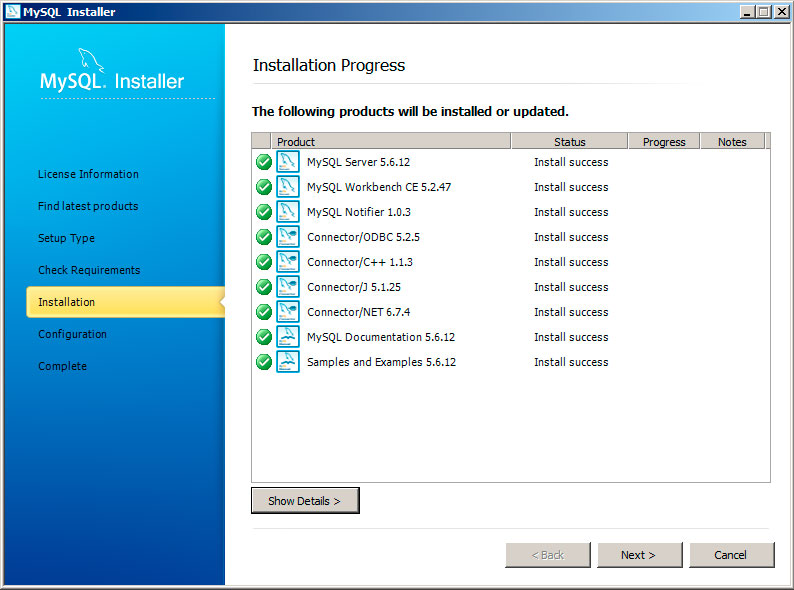Screen dimensions: 794x590
Task: Click the Installation Progress heading
Action: [x=329, y=65]
